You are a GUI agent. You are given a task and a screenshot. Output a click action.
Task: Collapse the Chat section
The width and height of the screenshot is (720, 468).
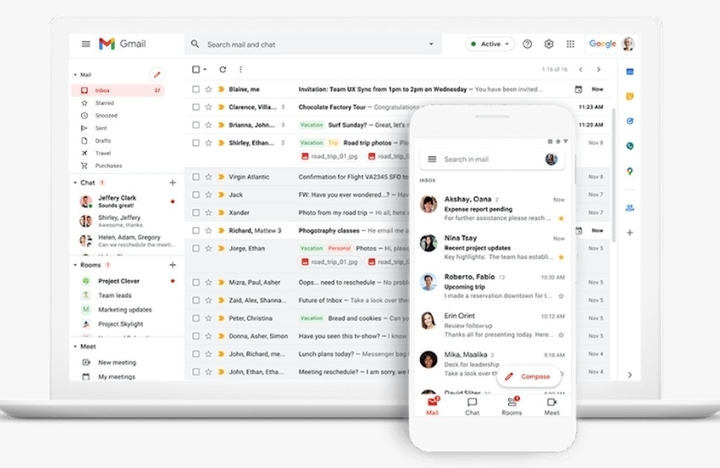[75, 183]
